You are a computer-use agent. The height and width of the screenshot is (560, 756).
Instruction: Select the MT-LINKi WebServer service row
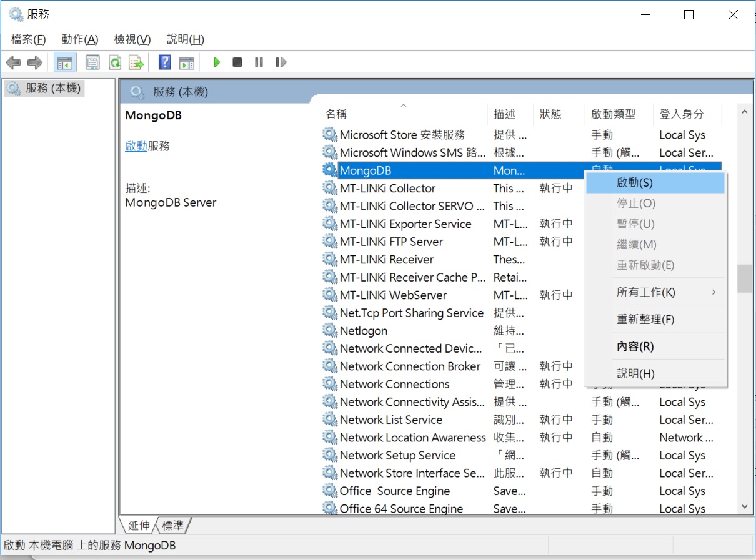click(393, 295)
